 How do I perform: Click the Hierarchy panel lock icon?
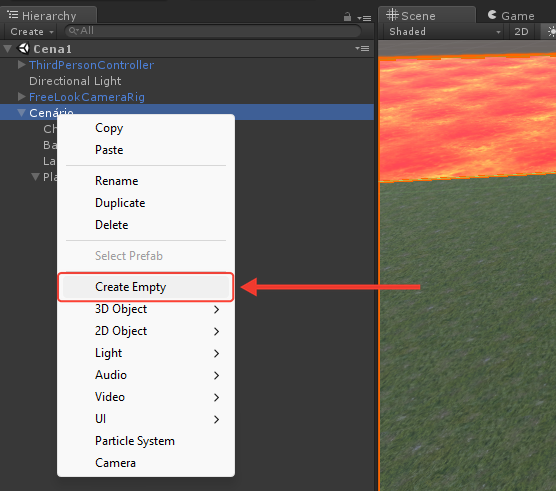coord(347,17)
